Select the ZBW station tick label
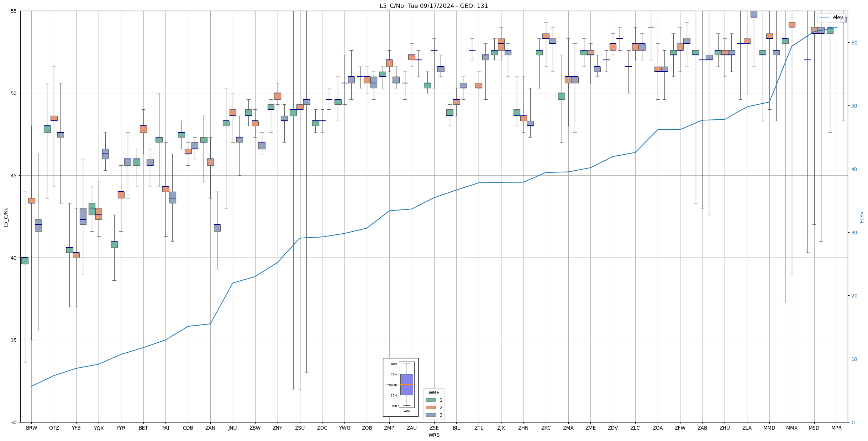The height and width of the screenshot is (441, 868). [x=255, y=428]
